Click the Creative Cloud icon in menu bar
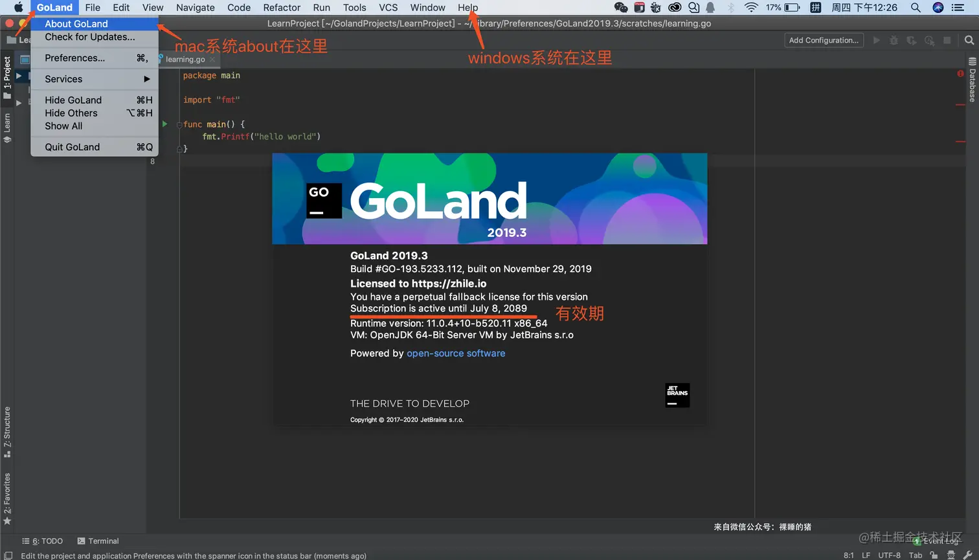The height and width of the screenshot is (560, 979). point(675,8)
